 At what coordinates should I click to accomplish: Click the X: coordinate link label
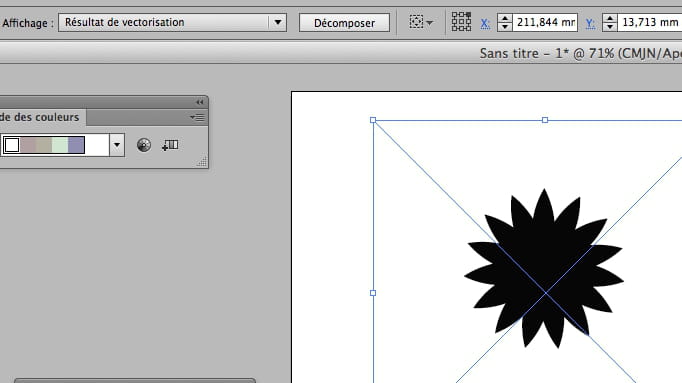tap(485, 23)
